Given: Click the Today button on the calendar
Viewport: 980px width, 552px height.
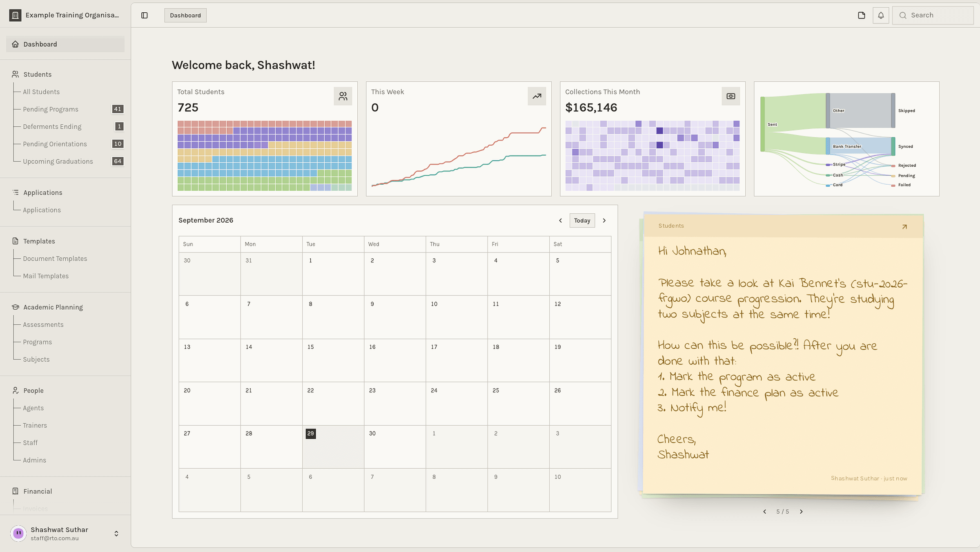Looking at the screenshot, I should pos(582,221).
